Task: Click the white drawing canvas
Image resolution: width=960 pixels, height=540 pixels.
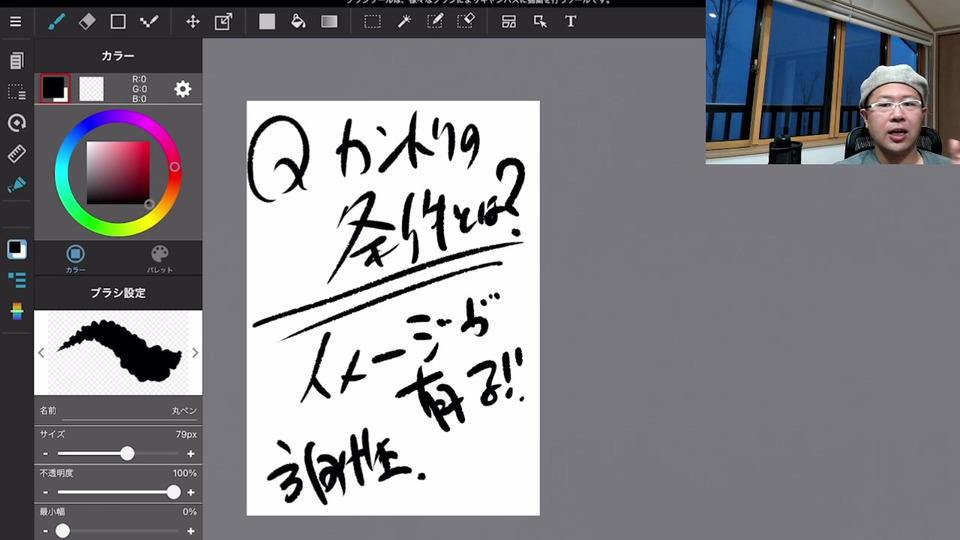Action: [393, 308]
